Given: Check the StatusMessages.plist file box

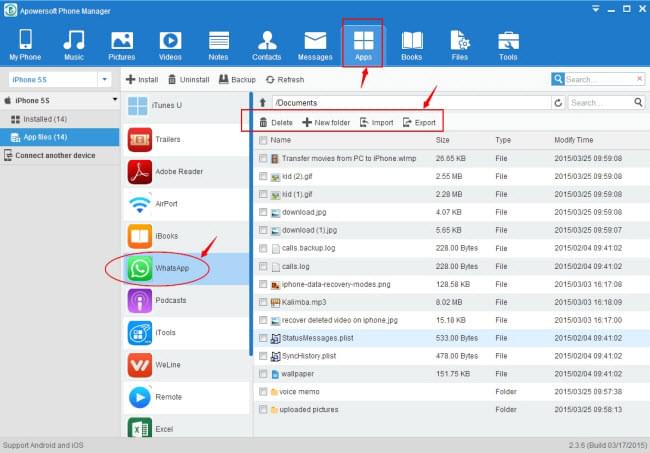Looking at the screenshot, I should (263, 338).
